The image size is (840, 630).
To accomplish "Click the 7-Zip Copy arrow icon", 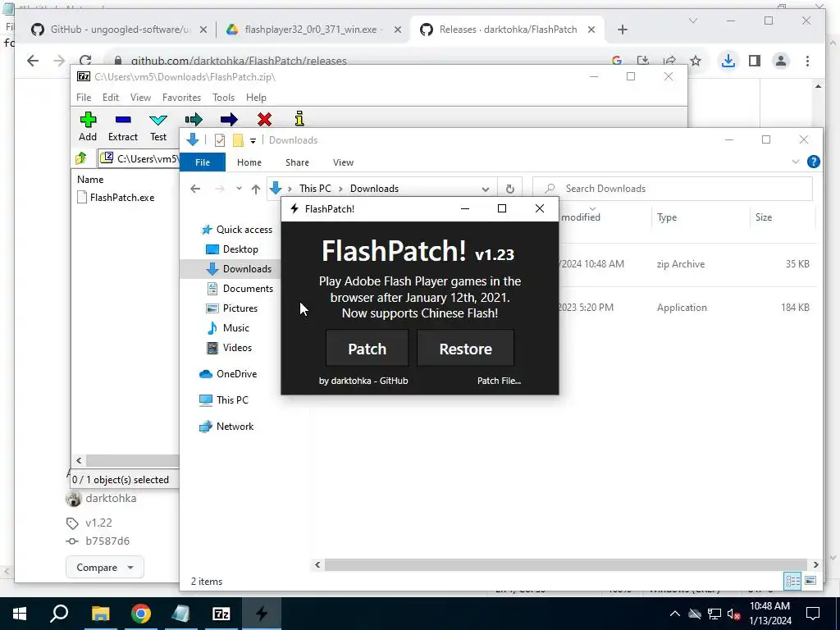I will pyautogui.click(x=194, y=120).
